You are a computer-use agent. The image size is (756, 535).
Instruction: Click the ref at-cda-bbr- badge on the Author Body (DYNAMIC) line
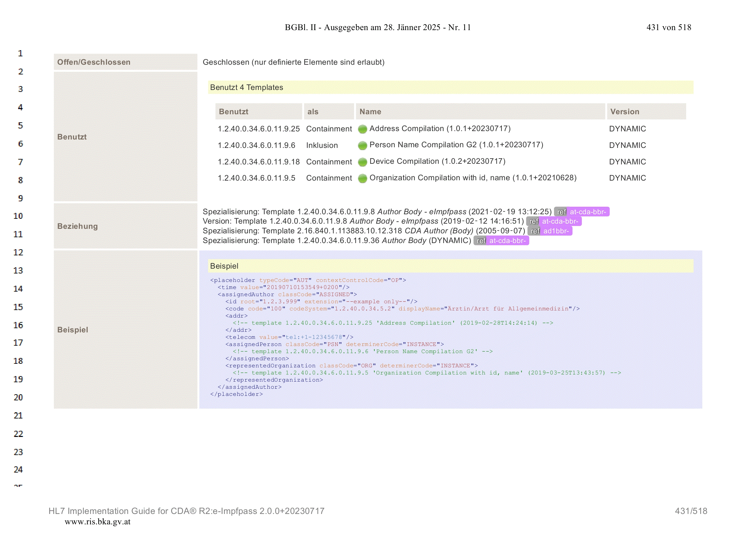coord(501,240)
